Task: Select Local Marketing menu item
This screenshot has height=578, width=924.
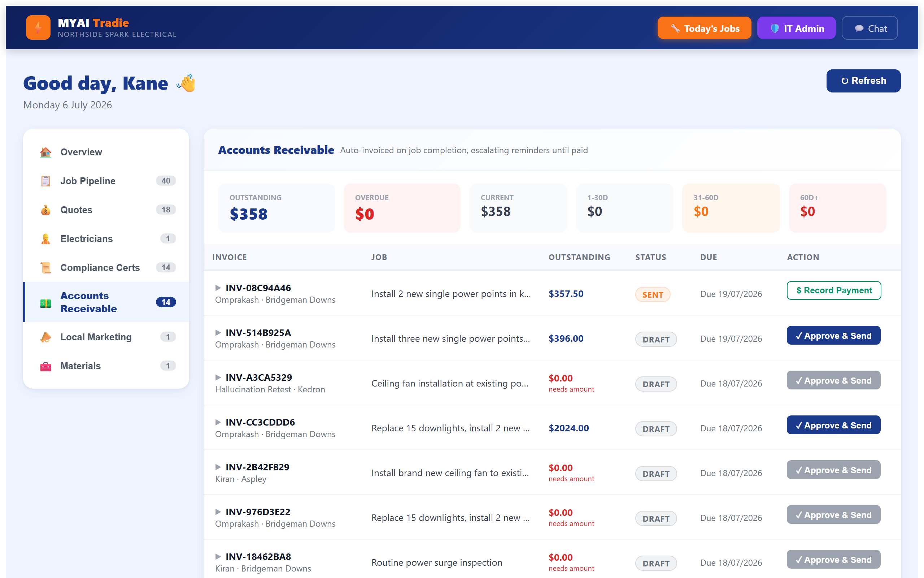Action: 106,337
